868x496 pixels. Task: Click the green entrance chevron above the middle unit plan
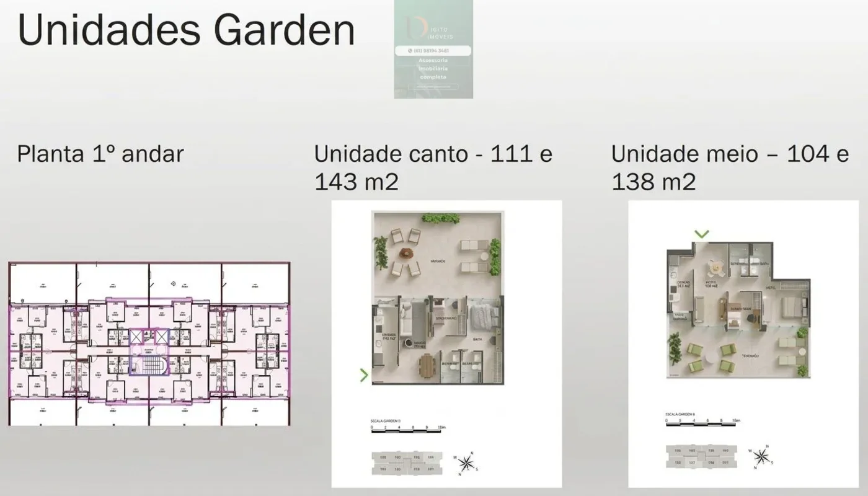pos(702,234)
